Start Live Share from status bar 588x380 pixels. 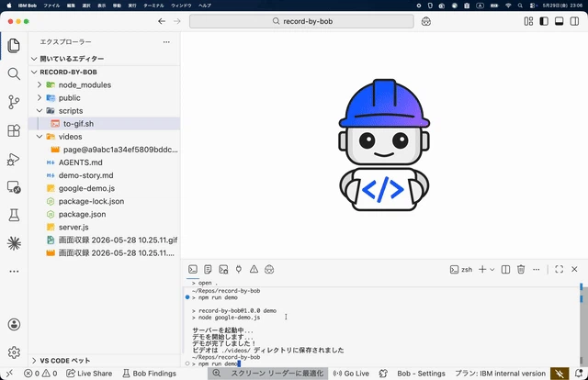coord(89,374)
